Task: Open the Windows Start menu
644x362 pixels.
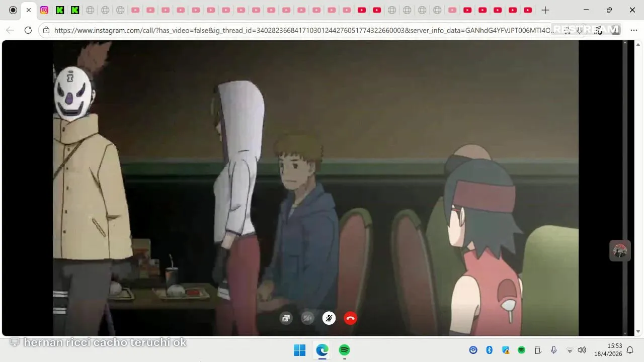Action: pyautogui.click(x=299, y=350)
